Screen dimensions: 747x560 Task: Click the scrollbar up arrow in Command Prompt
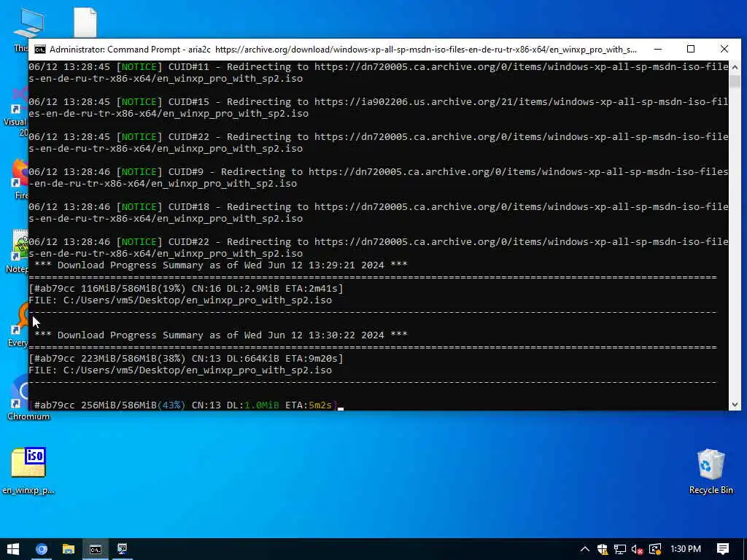735,67
